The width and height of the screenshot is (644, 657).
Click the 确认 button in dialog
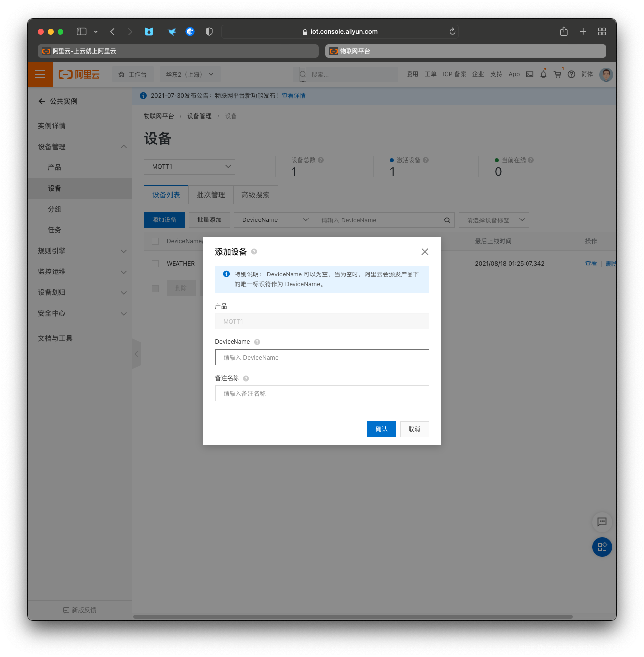click(381, 429)
